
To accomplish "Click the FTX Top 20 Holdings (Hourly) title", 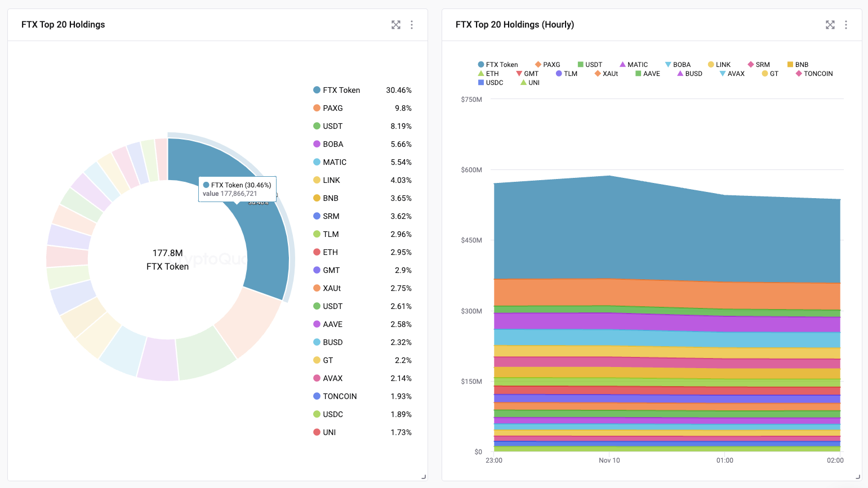I will tap(515, 25).
